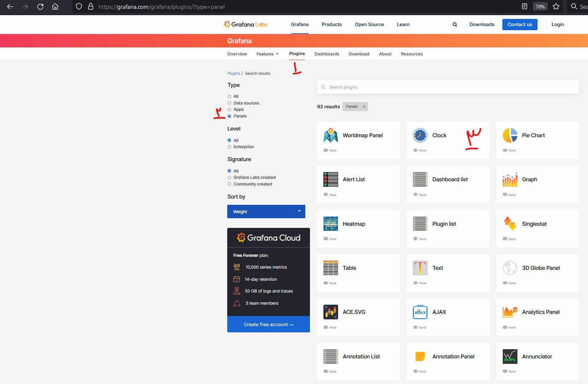Image resolution: width=588 pixels, height=384 pixels.
Task: Click the Pie Chart plugin icon
Action: [x=510, y=135]
